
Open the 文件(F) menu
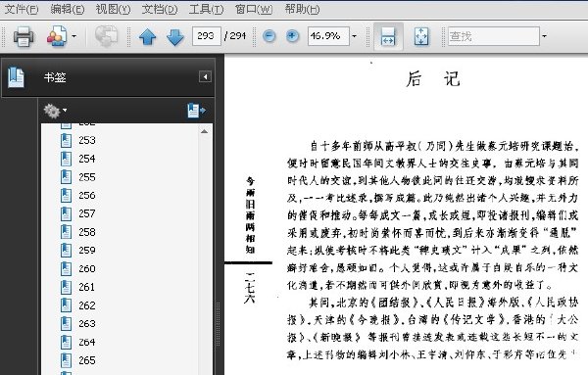point(21,9)
